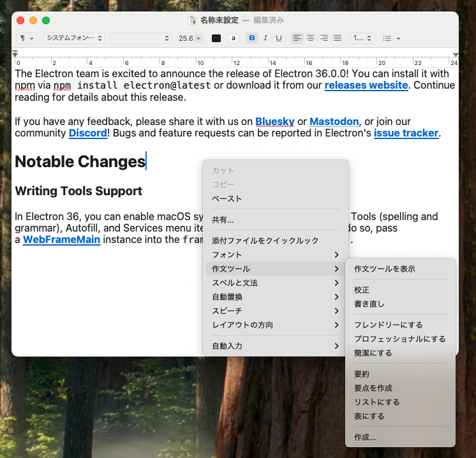Click the Notable Changes heading
The height and width of the screenshot is (458, 476).
pos(80,161)
